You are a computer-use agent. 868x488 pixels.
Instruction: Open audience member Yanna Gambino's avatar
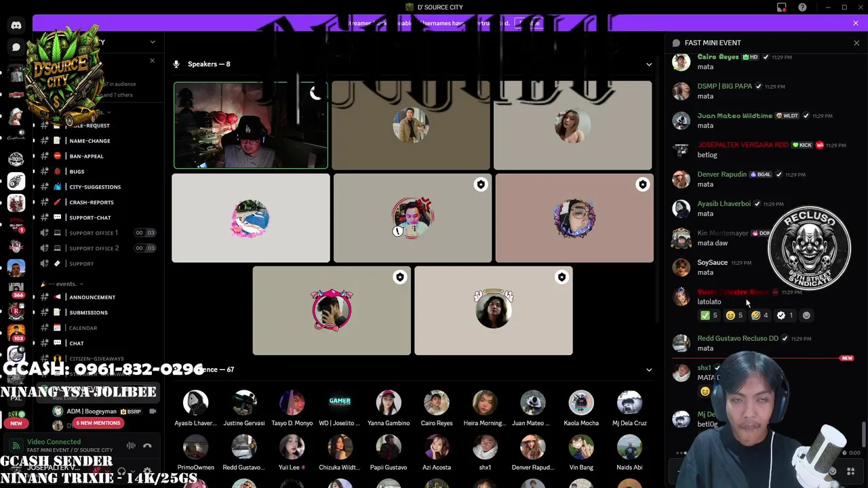[x=389, y=403]
